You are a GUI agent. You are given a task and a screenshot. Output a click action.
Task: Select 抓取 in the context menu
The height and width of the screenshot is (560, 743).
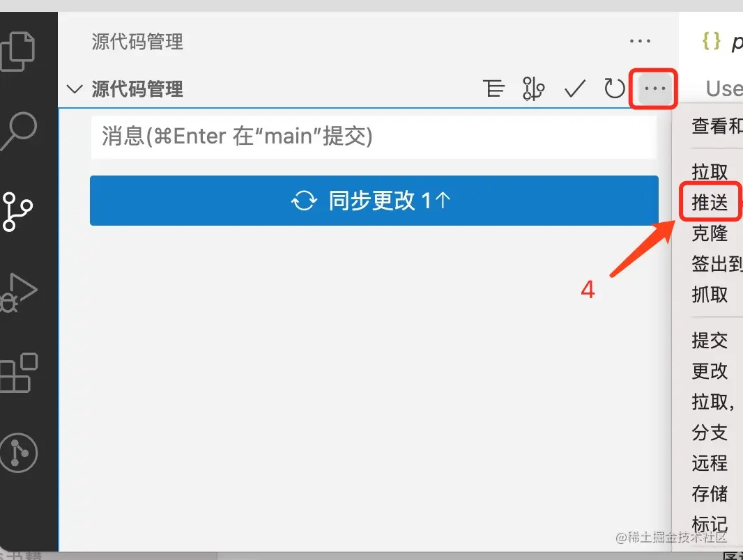click(710, 295)
